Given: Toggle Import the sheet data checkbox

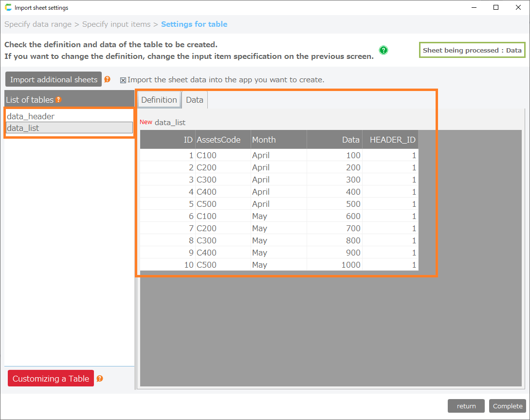Looking at the screenshot, I should [x=123, y=80].
